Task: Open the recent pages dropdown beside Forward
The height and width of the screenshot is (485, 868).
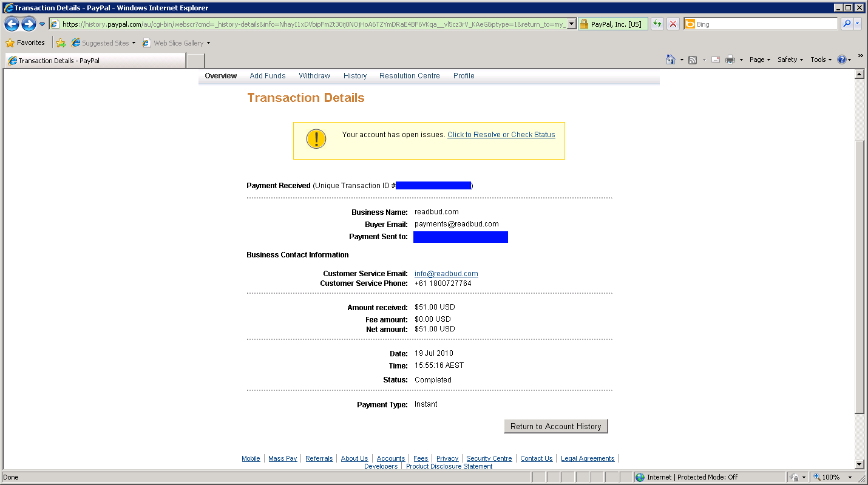Action: point(42,24)
